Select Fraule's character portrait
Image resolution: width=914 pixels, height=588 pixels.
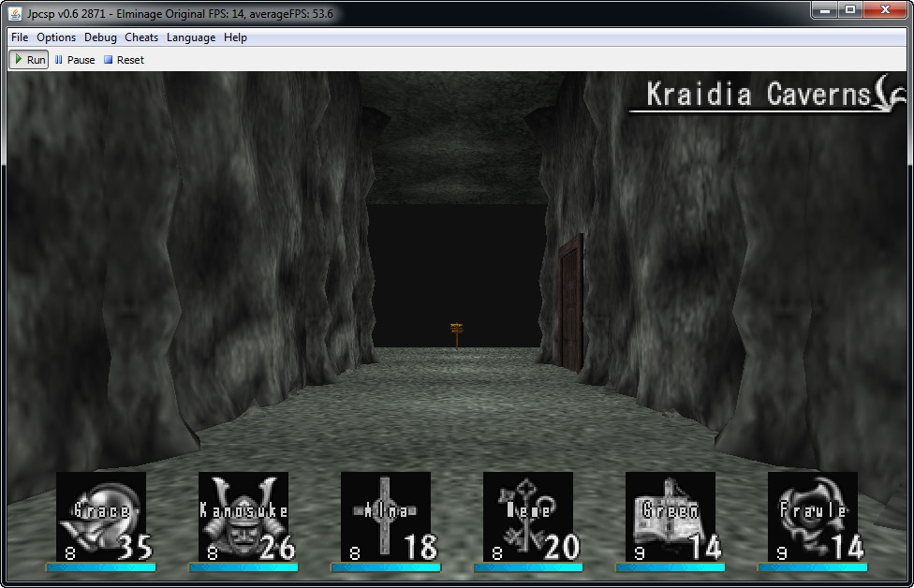point(813,516)
